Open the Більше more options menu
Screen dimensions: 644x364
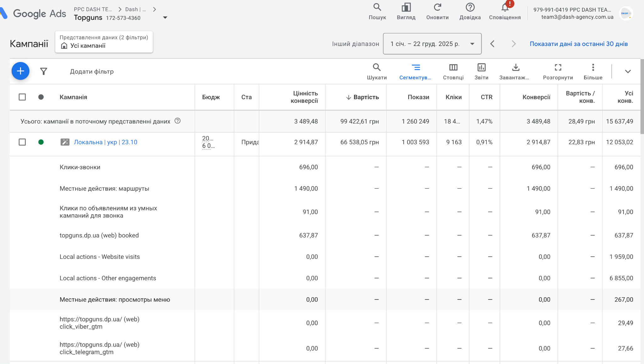pyautogui.click(x=593, y=71)
